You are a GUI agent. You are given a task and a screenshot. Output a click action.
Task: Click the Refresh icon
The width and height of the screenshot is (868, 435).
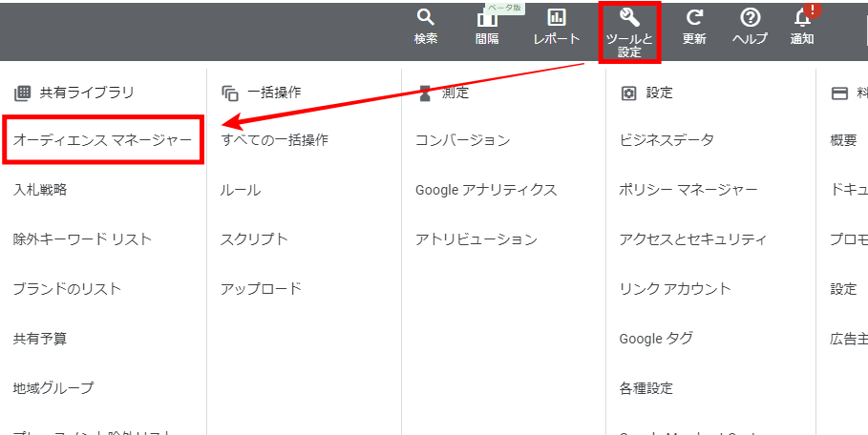click(694, 18)
